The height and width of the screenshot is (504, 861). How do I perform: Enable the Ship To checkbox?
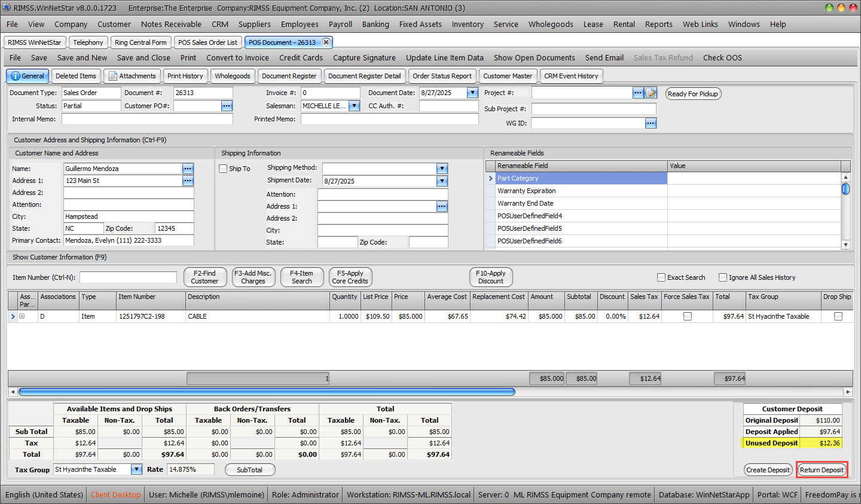point(224,169)
